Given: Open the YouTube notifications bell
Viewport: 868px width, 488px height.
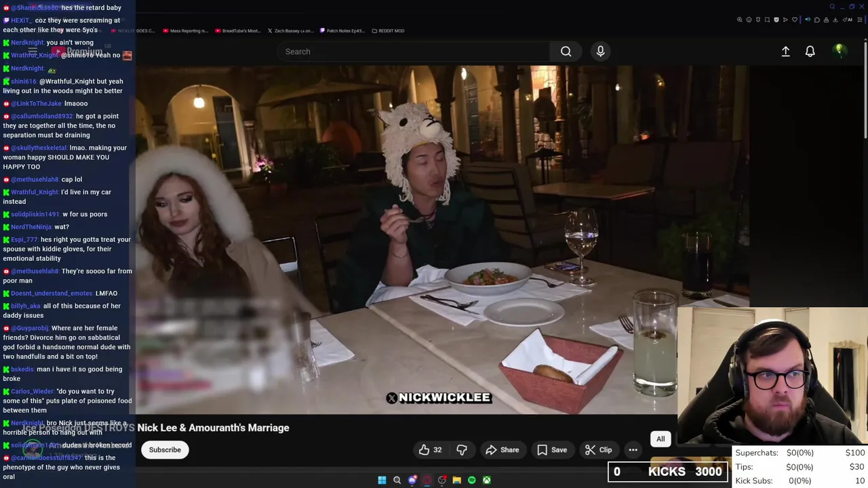Looking at the screenshot, I should [810, 52].
